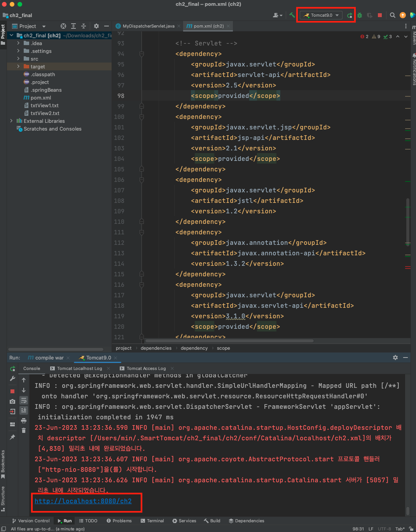416x532 pixels.
Task: Click the wrench icon in Run panel
Action: (12, 379)
